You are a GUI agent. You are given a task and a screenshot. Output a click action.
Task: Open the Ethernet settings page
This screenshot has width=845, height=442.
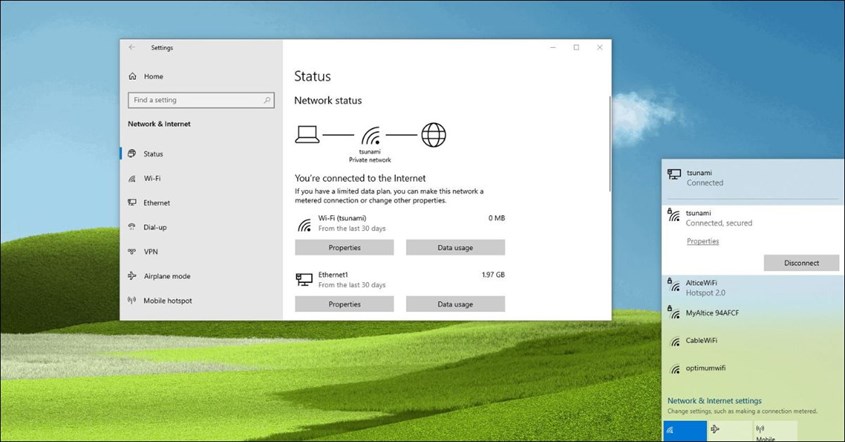(x=201, y=203)
